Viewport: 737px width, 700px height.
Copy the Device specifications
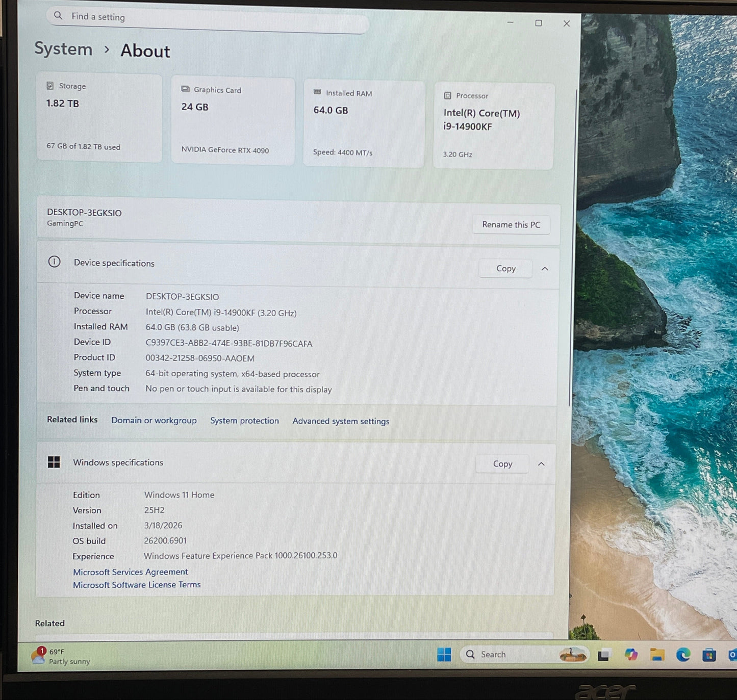pyautogui.click(x=505, y=269)
